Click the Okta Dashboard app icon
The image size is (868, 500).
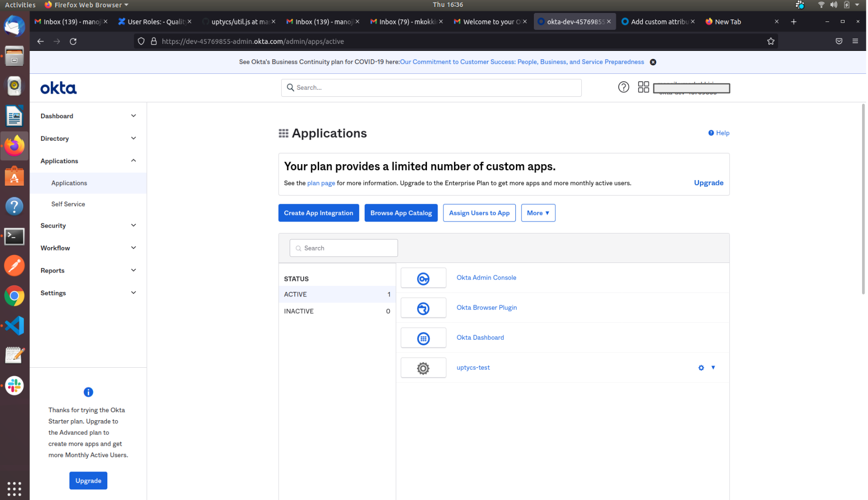coord(423,338)
